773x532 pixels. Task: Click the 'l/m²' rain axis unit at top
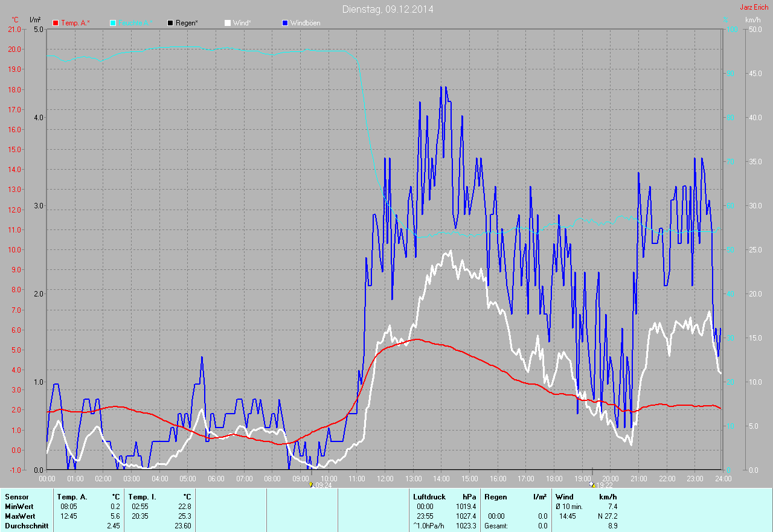(35, 20)
